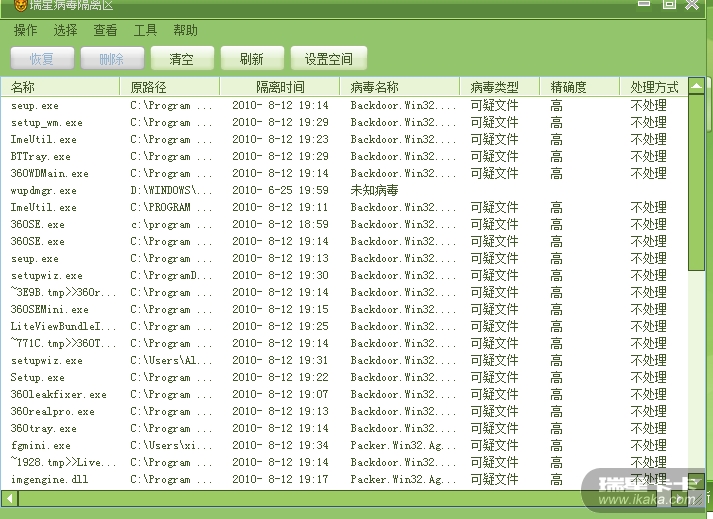The image size is (713, 519).
Task: Click the 2010- 8-12 18:59 time cell
Action: [x=280, y=224]
